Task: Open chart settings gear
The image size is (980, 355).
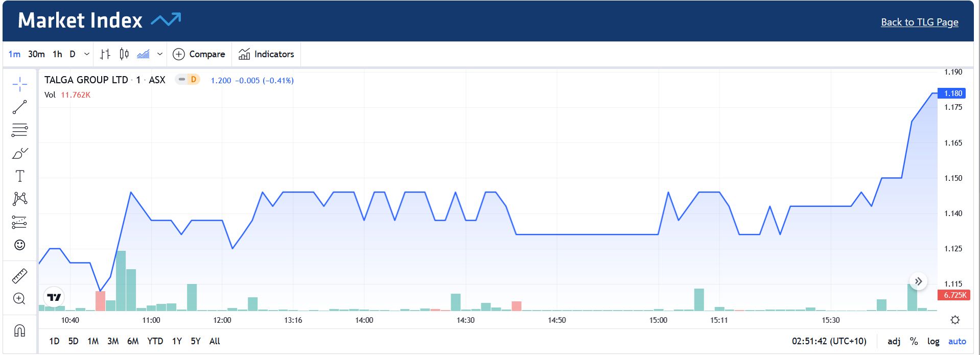Action: [955, 320]
